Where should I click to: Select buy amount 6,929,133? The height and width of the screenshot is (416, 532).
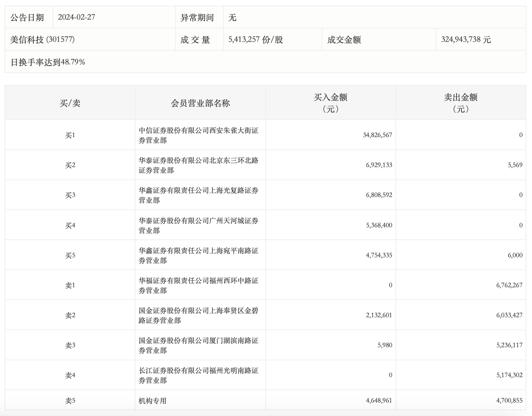(379, 165)
